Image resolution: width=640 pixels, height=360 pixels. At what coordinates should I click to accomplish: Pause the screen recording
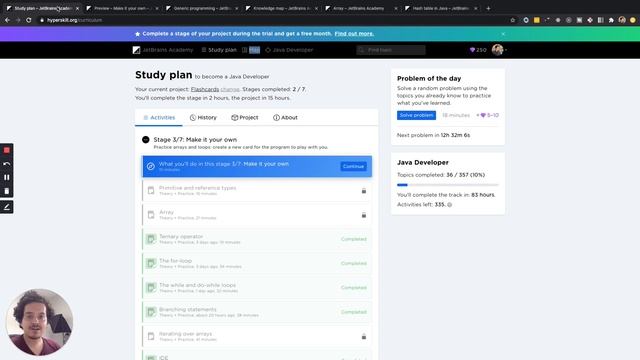[7, 177]
